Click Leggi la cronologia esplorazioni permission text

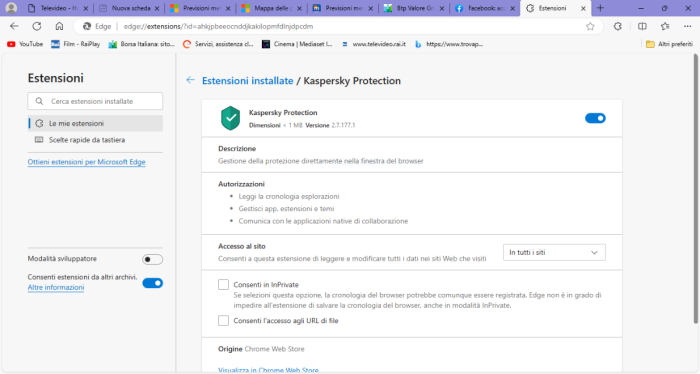[288, 196]
